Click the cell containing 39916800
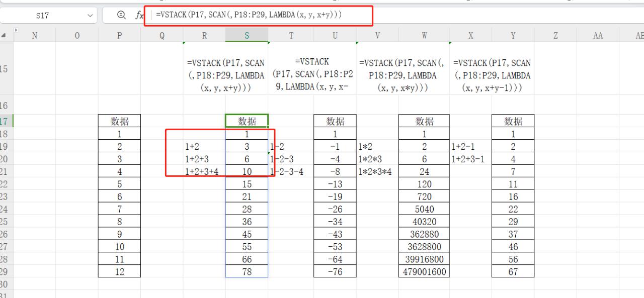Screen dimensions: 644x298 (424, 259)
